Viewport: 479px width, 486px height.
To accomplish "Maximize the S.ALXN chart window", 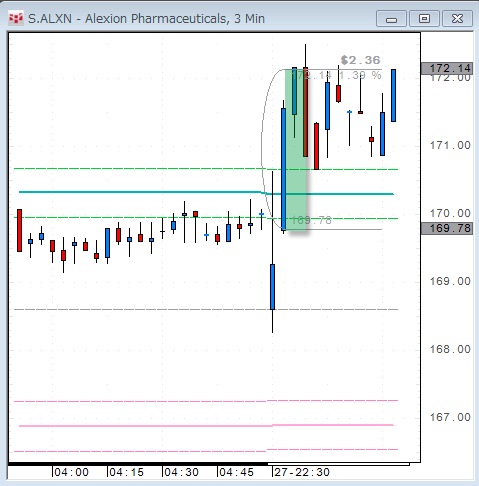I will 424,18.
